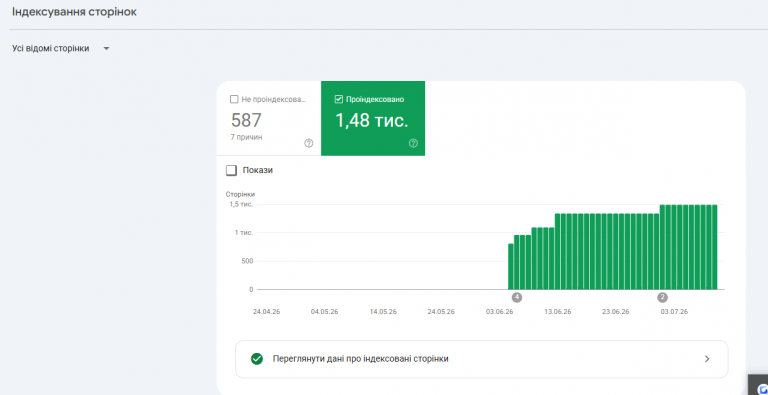Expand the 'Усі відомі сторінки' dropdown arrow
This screenshot has width=768, height=395.
click(x=106, y=49)
